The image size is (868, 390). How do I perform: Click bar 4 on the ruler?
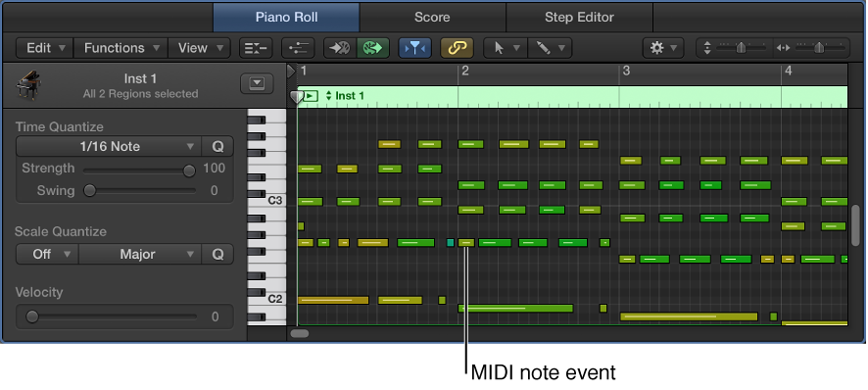(788, 71)
